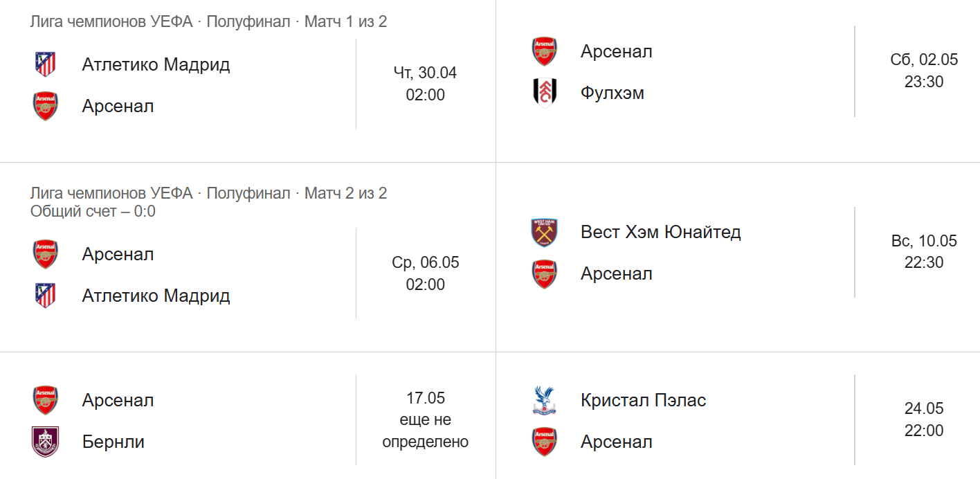Click the West Ham United crest
Viewport: 980px width, 479px height.
pos(544,232)
